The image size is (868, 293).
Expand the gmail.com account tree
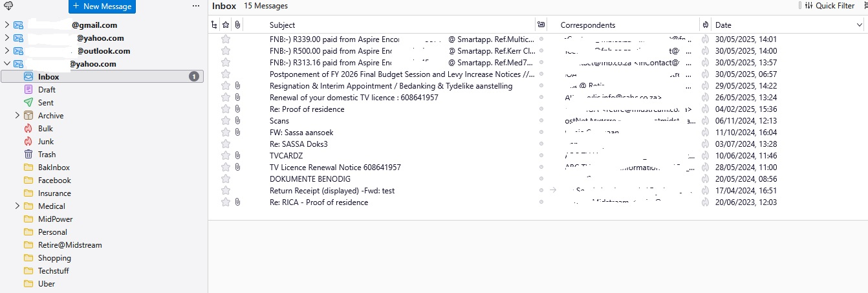click(6, 25)
